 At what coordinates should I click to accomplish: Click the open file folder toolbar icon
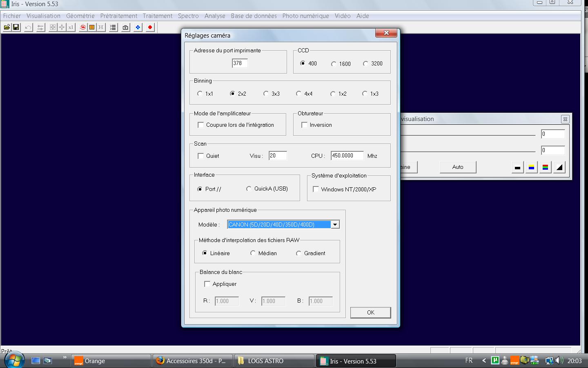coord(7,27)
